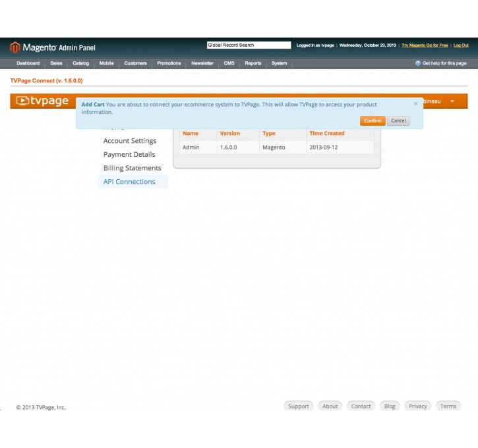Open Billing Statements in sidebar

click(133, 168)
